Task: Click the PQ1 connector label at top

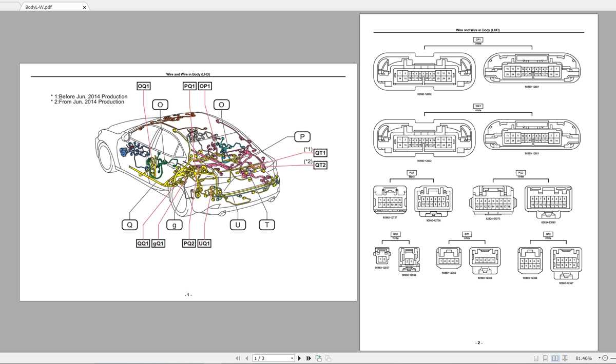Action: [x=190, y=86]
